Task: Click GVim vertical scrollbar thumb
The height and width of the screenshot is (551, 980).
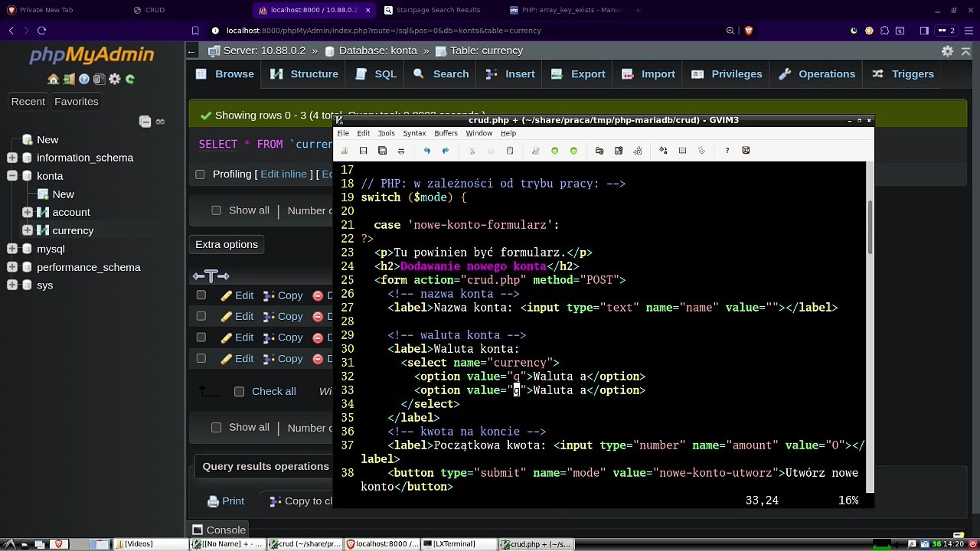Action: click(x=870, y=227)
